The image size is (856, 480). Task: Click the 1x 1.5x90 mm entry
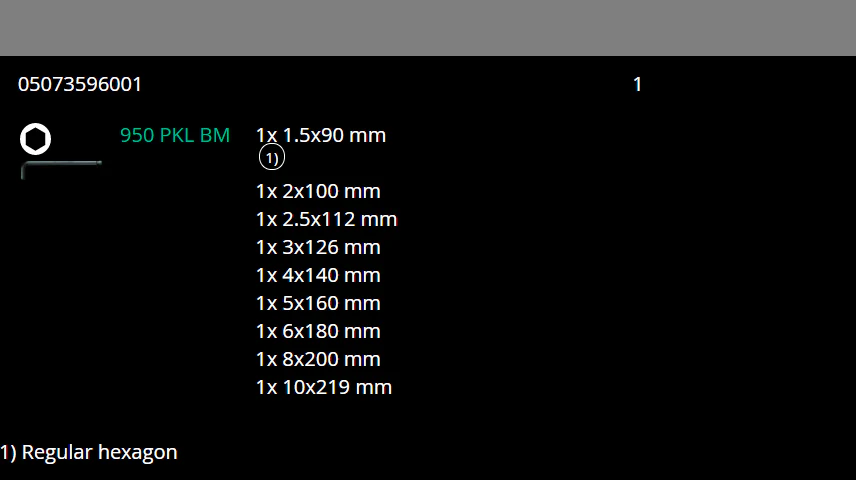(321, 135)
